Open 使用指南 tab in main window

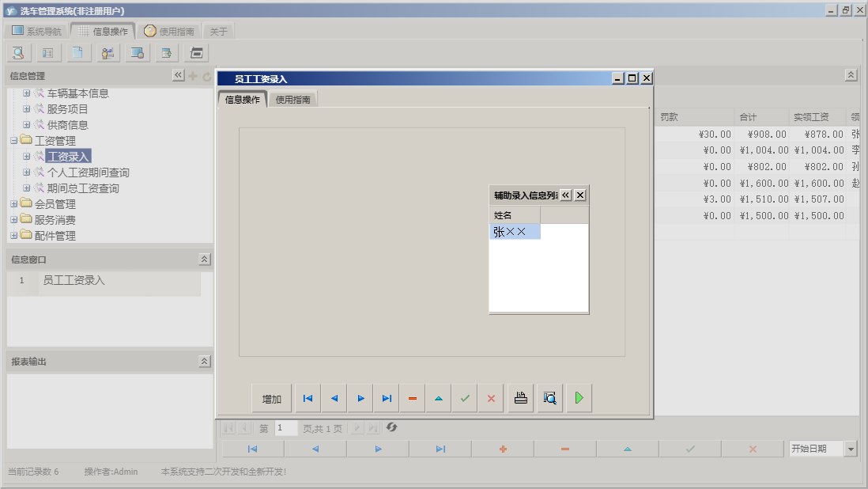[169, 31]
